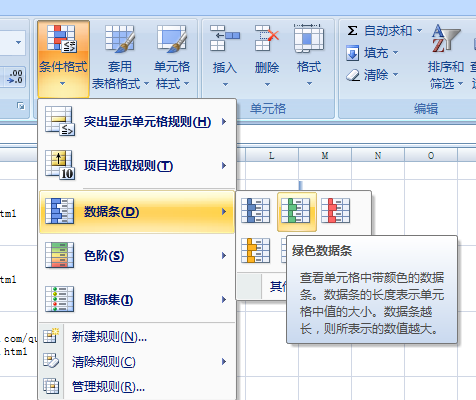Select the red data bar style
The width and height of the screenshot is (476, 400).
(336, 211)
